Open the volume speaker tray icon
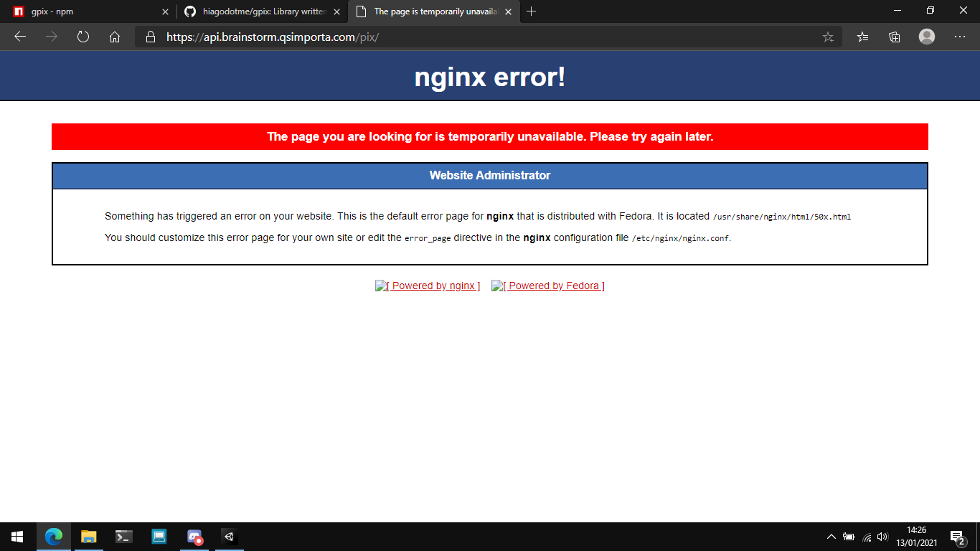The height and width of the screenshot is (551, 980). 883,537
